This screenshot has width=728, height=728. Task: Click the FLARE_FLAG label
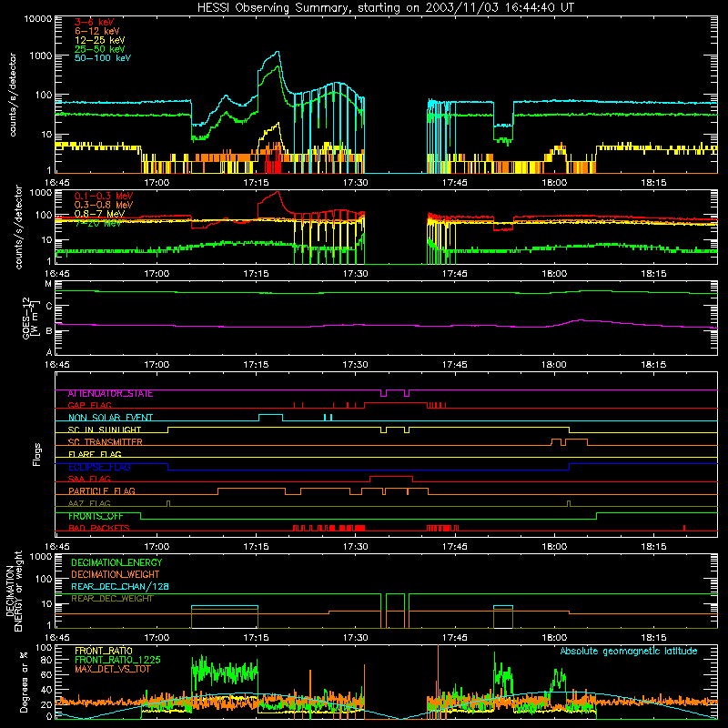(95, 454)
